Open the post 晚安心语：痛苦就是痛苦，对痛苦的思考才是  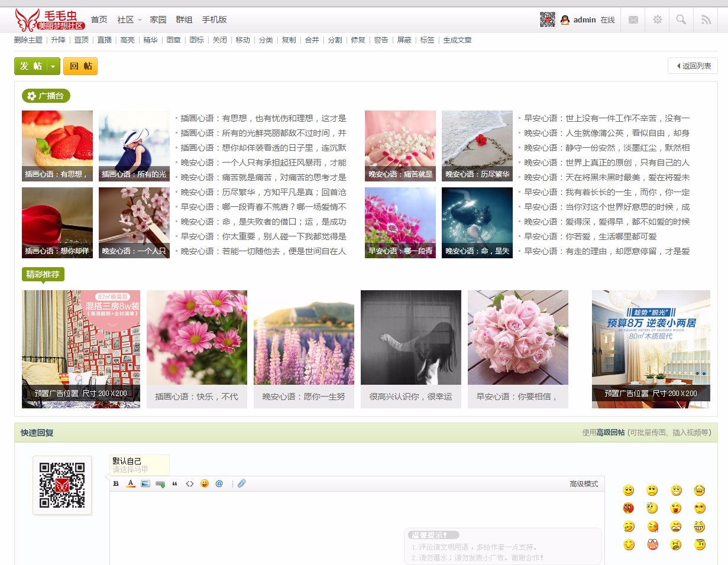[x=264, y=177]
